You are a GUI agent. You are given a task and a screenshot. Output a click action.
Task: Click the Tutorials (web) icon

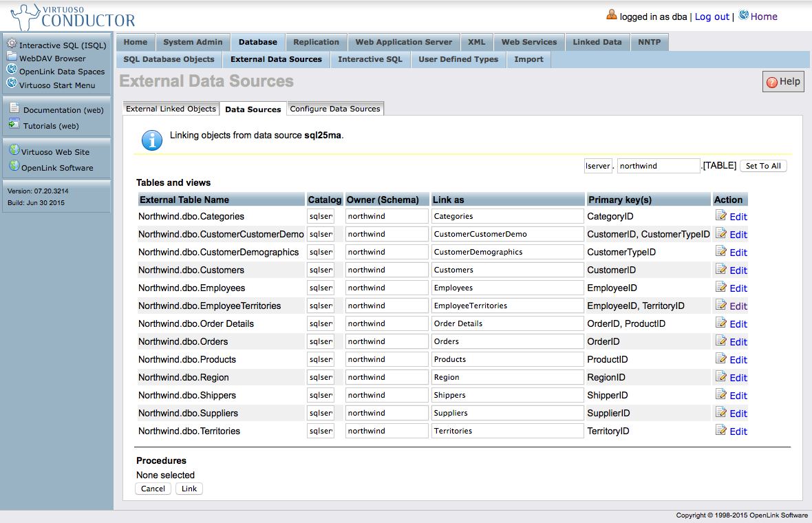[x=14, y=125]
